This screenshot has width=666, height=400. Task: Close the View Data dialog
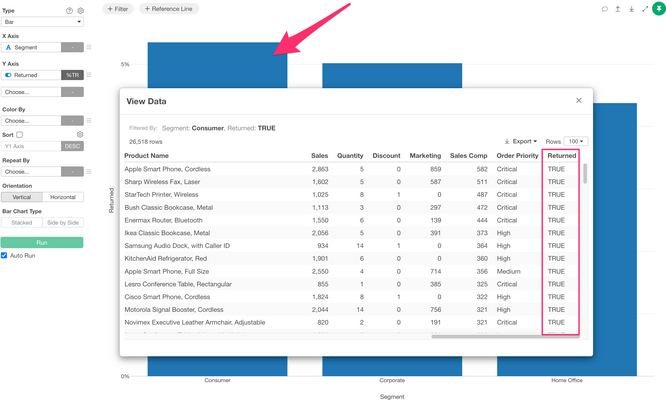579,101
